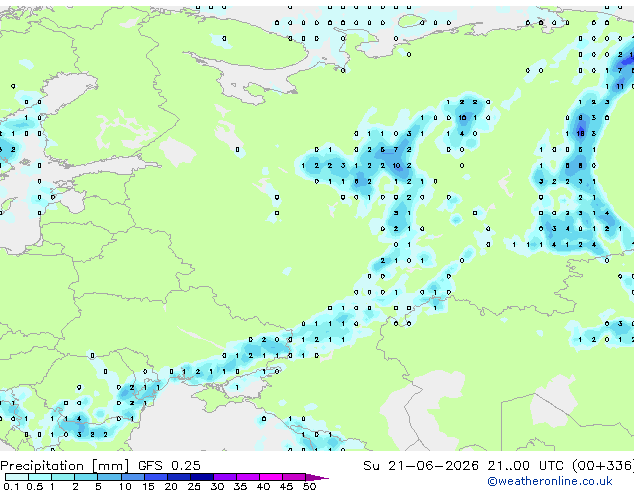This screenshot has width=634, height=490.
Task: Click the date "Su 21-06-2026"
Action: coord(421,466)
